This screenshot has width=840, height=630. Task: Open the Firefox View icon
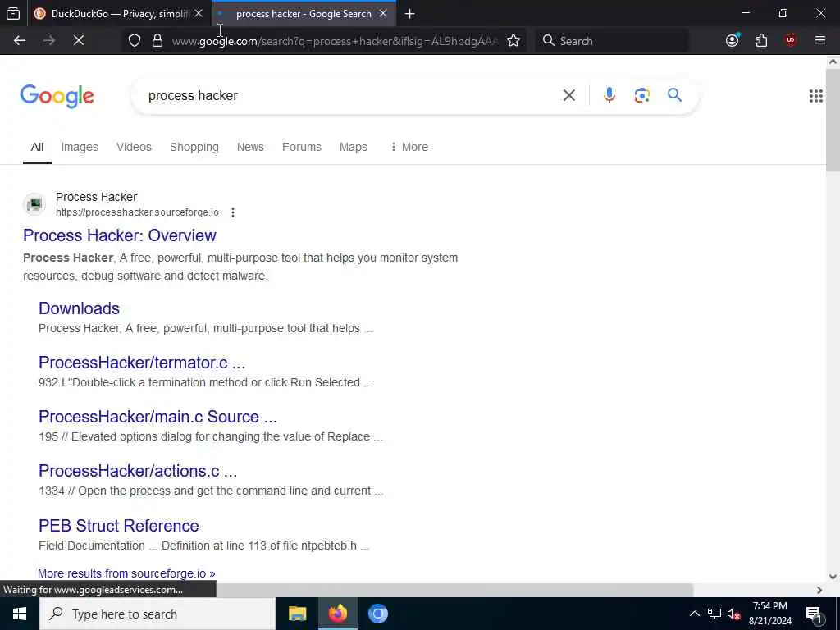[x=13, y=14]
